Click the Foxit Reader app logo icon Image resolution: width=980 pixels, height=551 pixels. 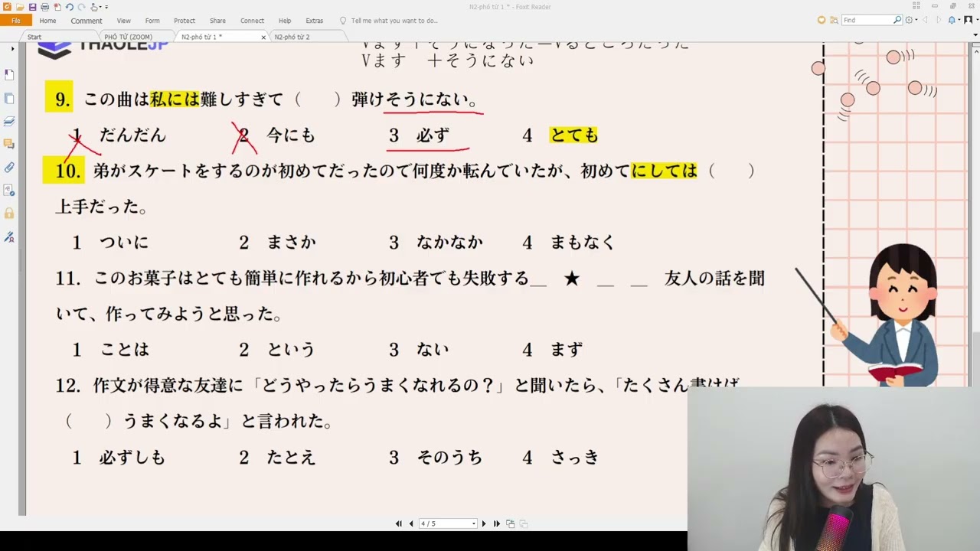(x=7, y=7)
